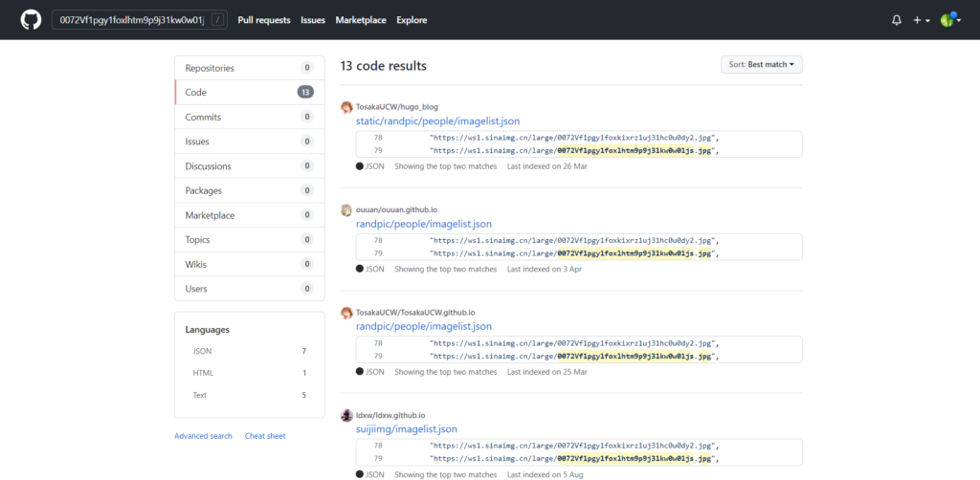The image size is (980, 480).
Task: Select the Commits filter
Action: (x=250, y=117)
